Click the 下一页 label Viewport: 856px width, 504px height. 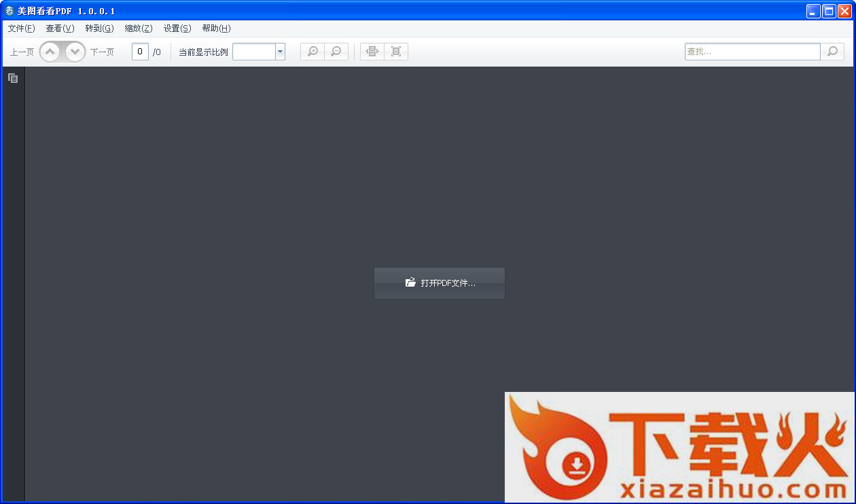click(x=103, y=52)
